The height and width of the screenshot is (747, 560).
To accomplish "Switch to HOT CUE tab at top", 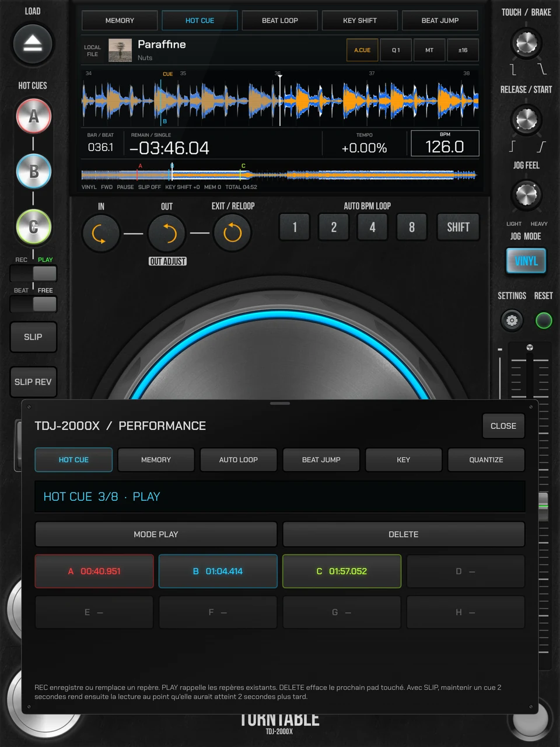I will coord(199,20).
